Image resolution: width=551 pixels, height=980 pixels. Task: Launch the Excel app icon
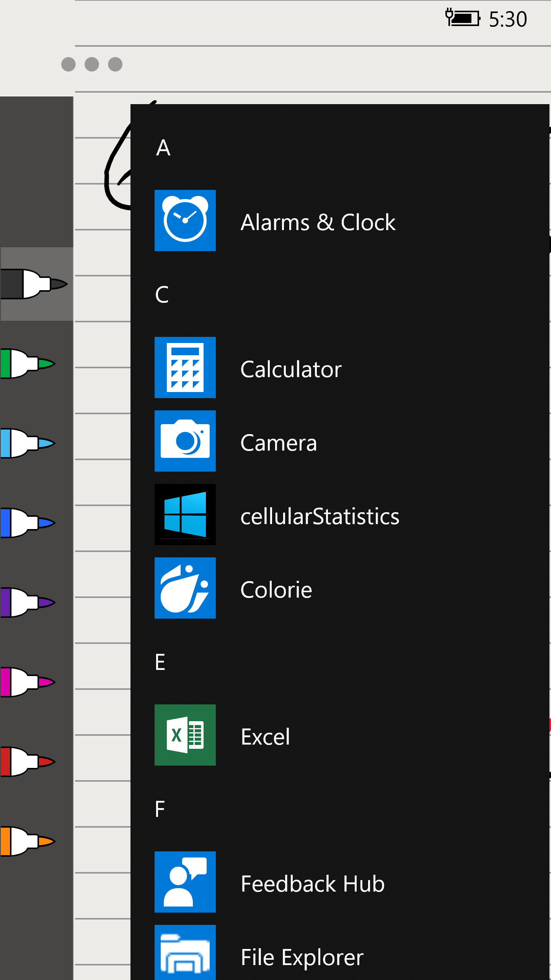point(185,735)
